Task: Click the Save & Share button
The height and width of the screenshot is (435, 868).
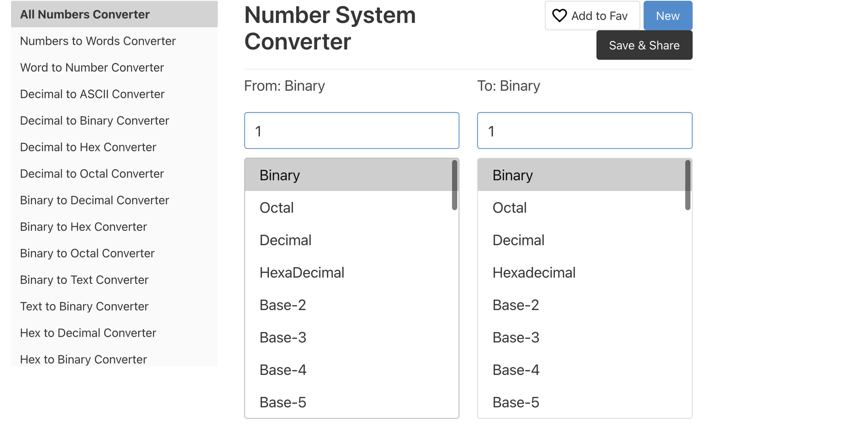Action: 644,45
